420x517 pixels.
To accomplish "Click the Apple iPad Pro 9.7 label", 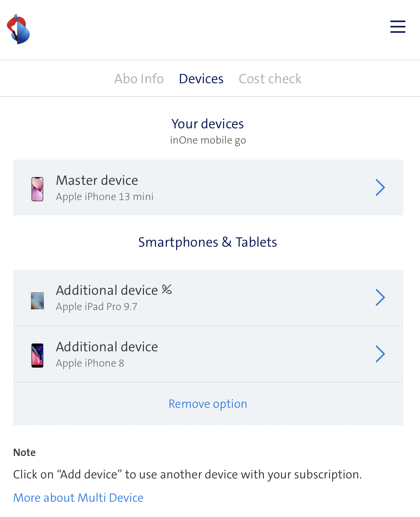I will click(x=97, y=307).
